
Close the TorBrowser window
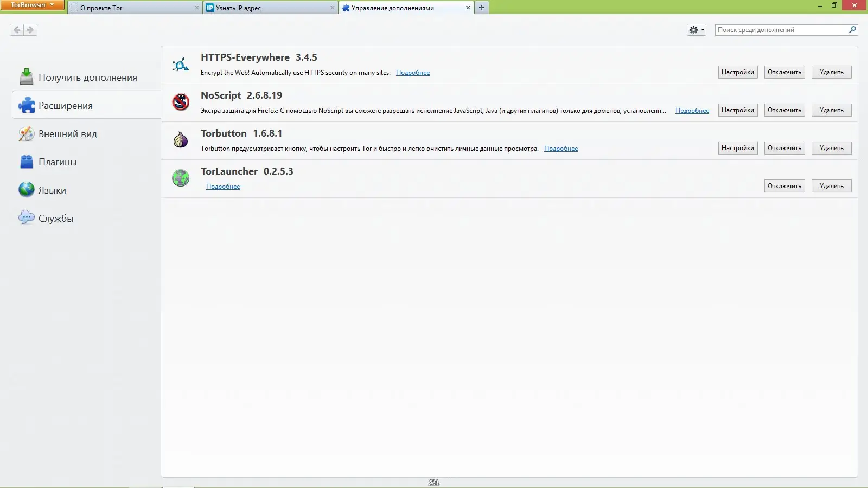pyautogui.click(x=855, y=5)
